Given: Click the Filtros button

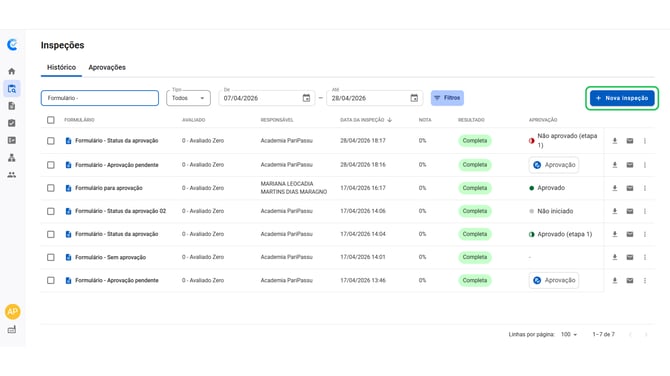Looking at the screenshot, I should point(447,98).
